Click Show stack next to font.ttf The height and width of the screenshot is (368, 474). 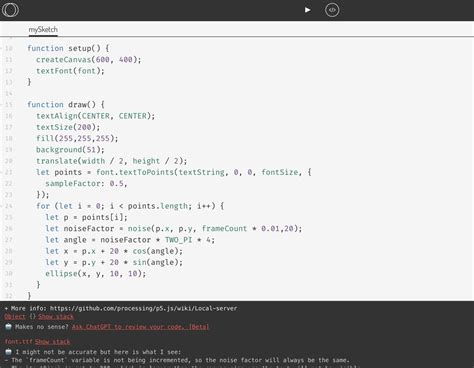tap(53, 342)
